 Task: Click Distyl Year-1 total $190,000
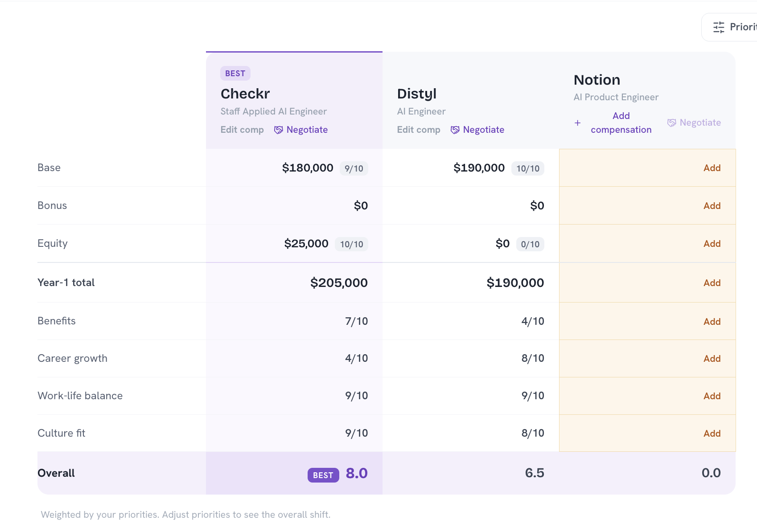[515, 283]
